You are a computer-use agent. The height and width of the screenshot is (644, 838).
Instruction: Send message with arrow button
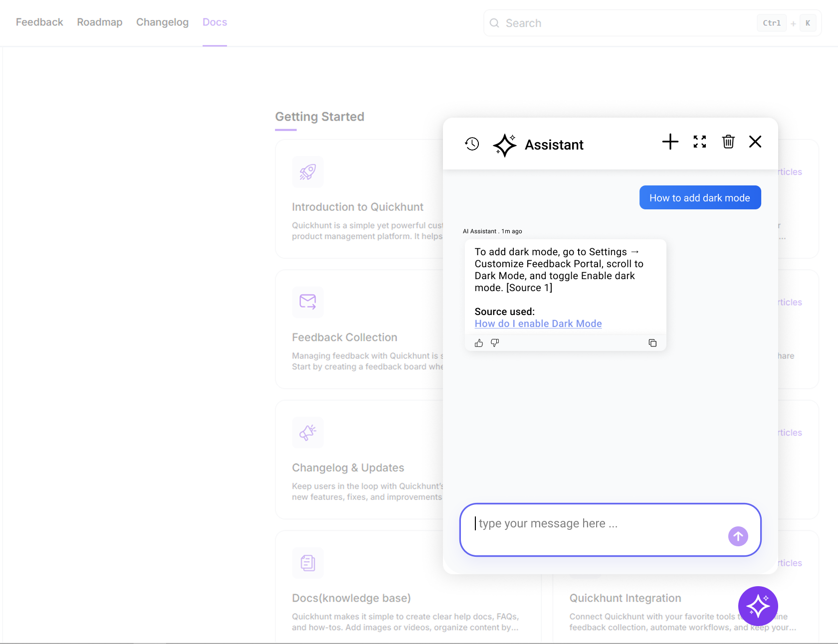tap(738, 536)
